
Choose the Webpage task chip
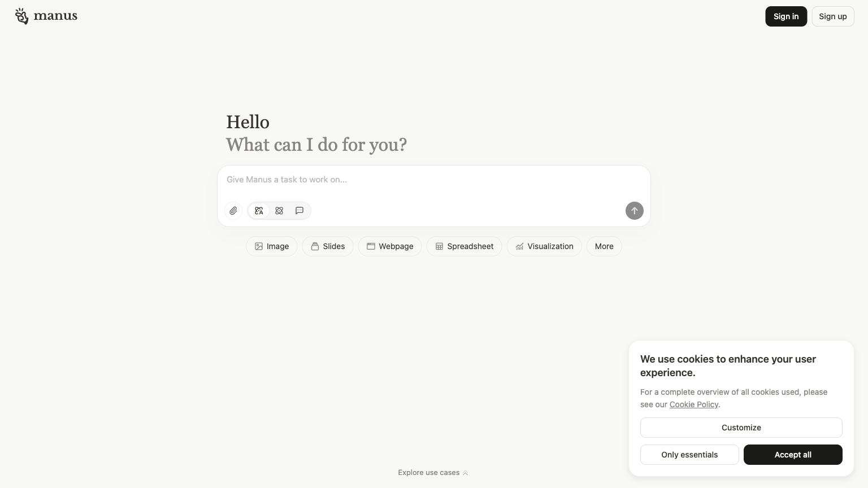coord(390,246)
